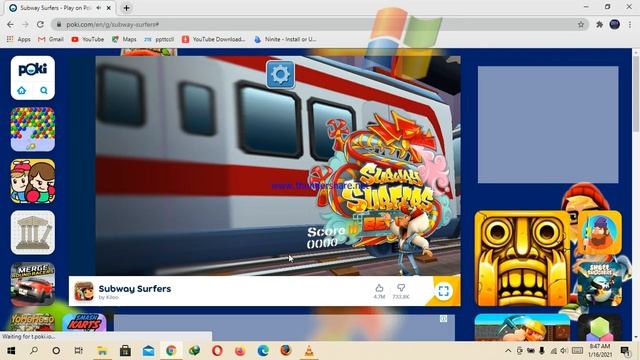Screen dimensions: 640x360
Task: Open volume control in the system tray
Action: tap(564, 351)
